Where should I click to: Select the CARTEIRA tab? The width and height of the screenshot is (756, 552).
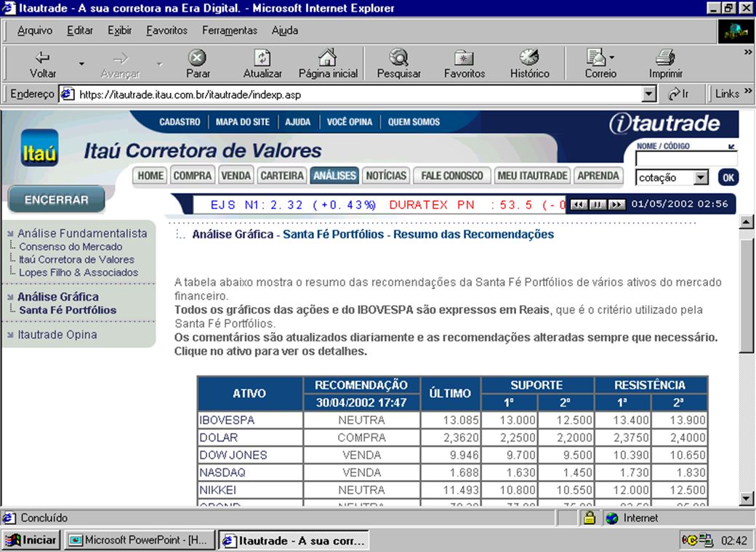tap(282, 176)
